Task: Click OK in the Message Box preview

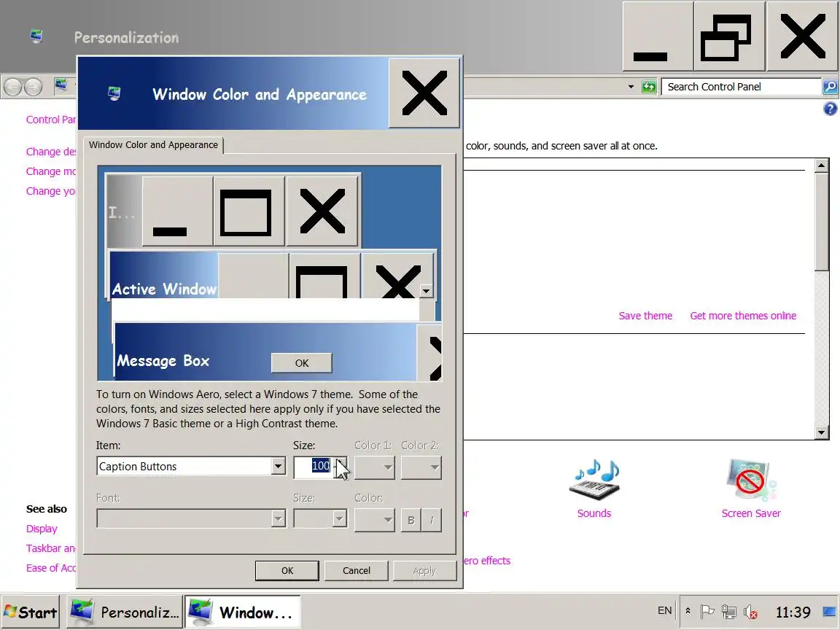Action: (302, 362)
